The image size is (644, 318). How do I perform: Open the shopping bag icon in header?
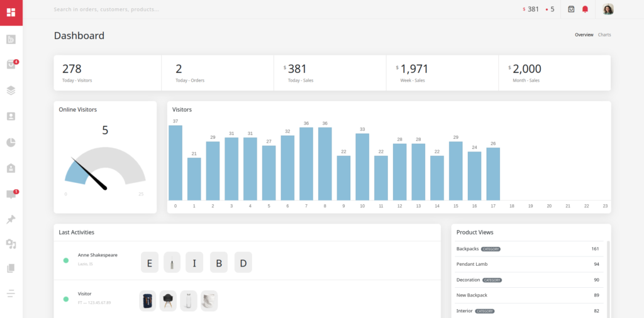coord(571,9)
